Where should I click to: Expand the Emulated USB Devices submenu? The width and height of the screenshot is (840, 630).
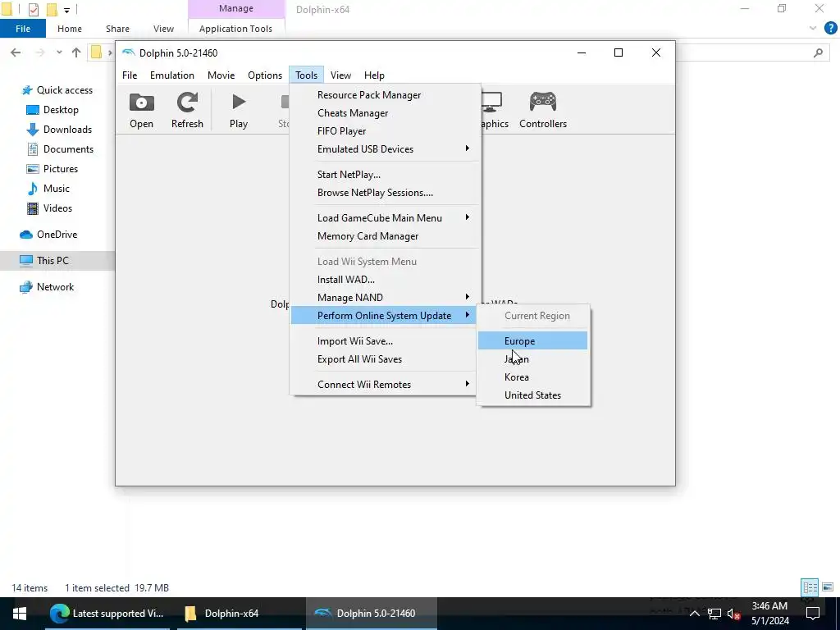[x=384, y=149]
